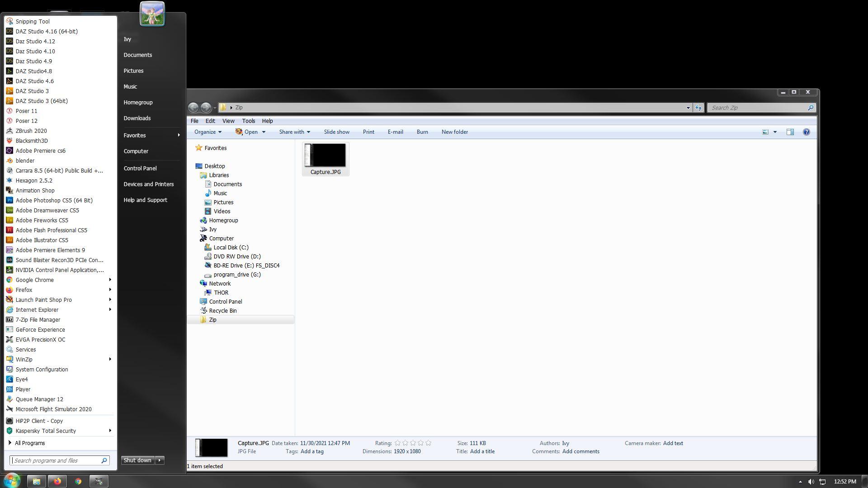Expand Google Chrome submenu arrow
The height and width of the screenshot is (488, 868).
click(x=110, y=280)
